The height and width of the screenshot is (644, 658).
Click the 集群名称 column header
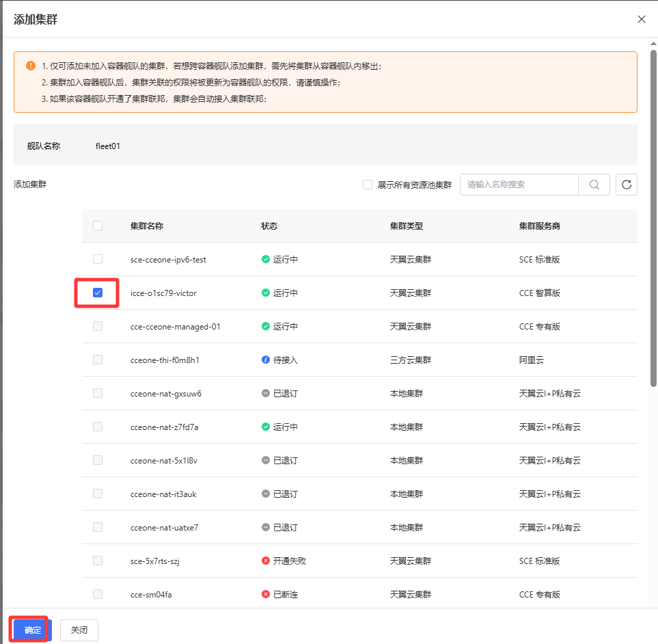click(x=147, y=226)
